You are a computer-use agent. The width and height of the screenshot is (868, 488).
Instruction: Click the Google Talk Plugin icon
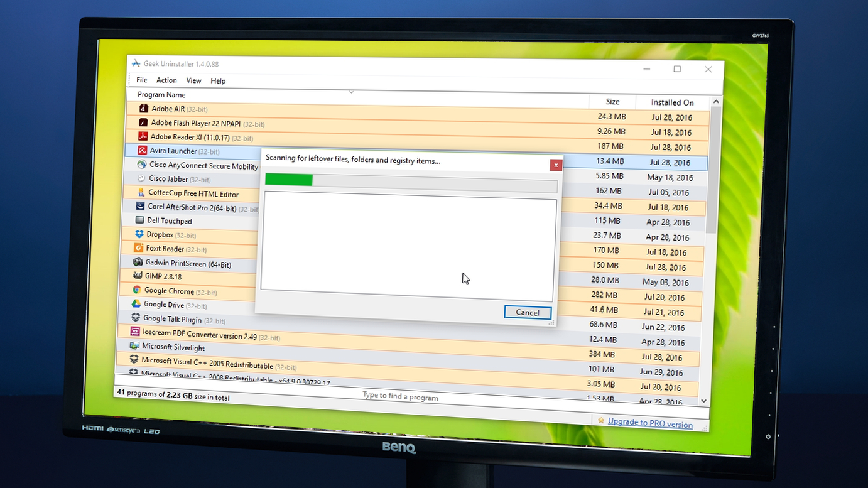click(x=135, y=318)
